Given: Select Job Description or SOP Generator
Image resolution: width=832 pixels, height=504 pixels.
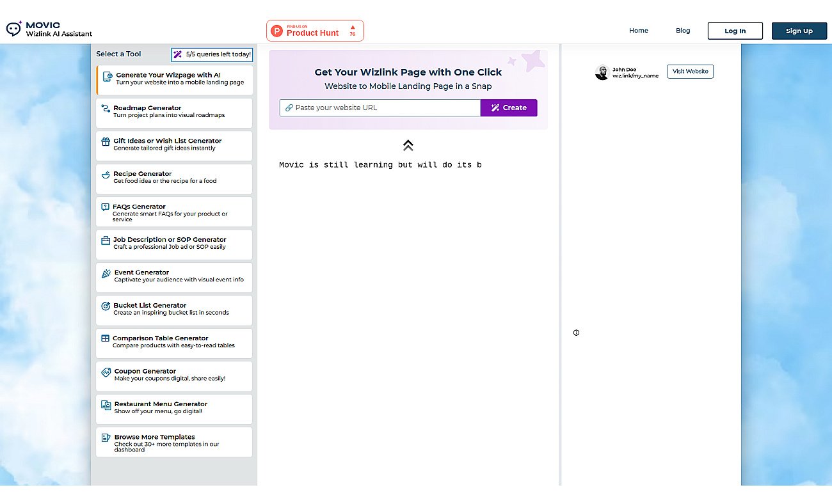Looking at the screenshot, I should pyautogui.click(x=174, y=245).
